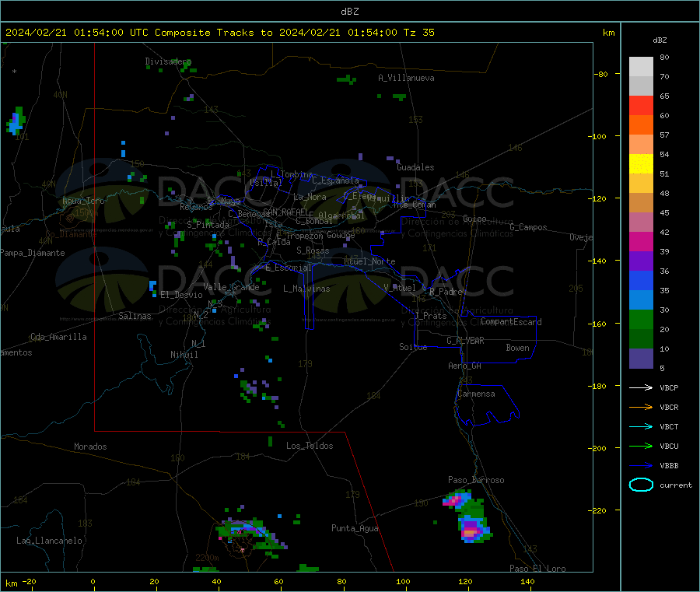700x592 pixels.
Task: Click the 'S_Pintada' map label
Action: point(208,225)
